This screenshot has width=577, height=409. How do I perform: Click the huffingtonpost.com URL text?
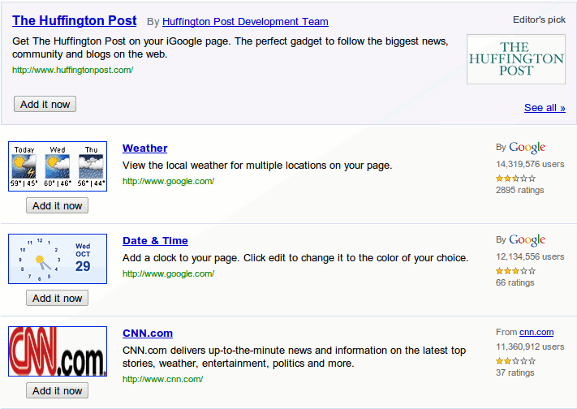click(72, 70)
